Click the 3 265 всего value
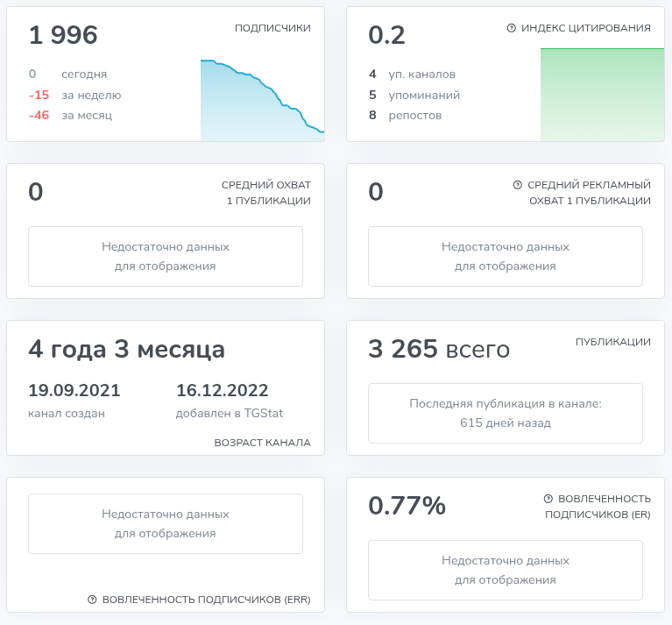Screen dimensions: 672x625 point(439,350)
